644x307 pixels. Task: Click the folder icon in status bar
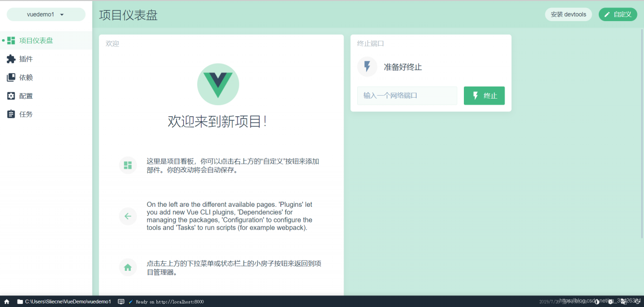point(20,301)
